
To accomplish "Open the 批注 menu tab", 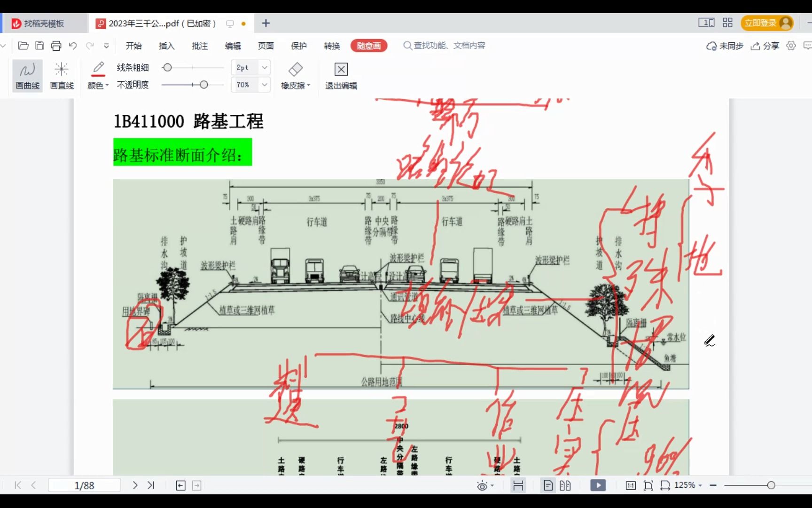I will point(200,46).
